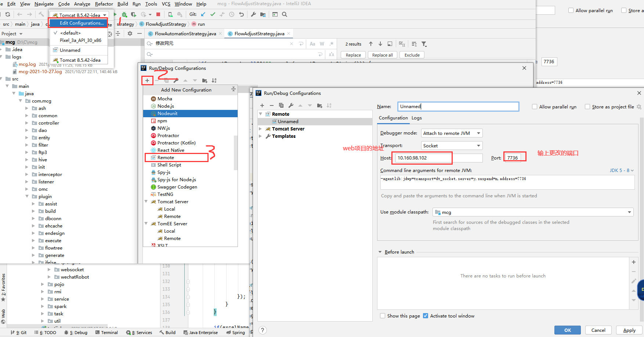Open the search results filter funnel icon
This screenshot has height=337, width=644.
tap(424, 44)
